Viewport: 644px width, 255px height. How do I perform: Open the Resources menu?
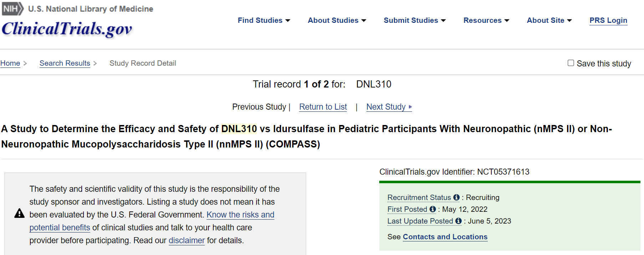coord(486,20)
